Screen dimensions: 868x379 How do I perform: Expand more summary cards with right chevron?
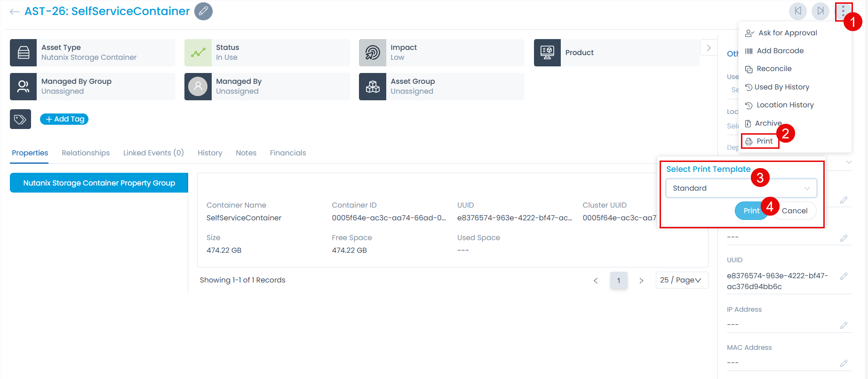[x=709, y=48]
